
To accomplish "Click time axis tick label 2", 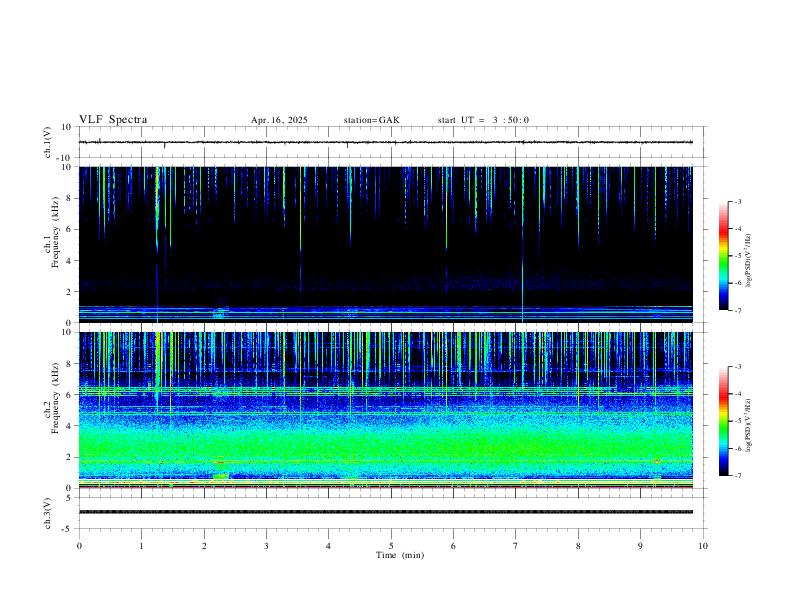I will tap(204, 546).
